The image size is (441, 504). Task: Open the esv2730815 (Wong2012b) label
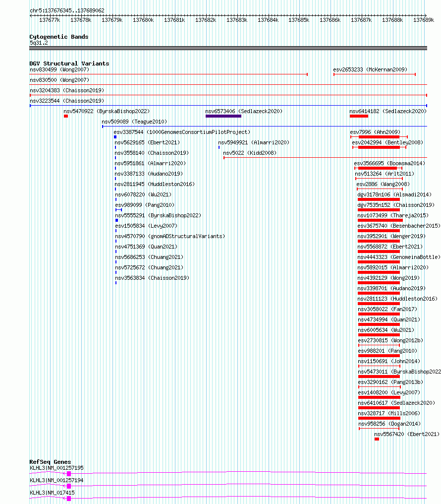pos(390,340)
